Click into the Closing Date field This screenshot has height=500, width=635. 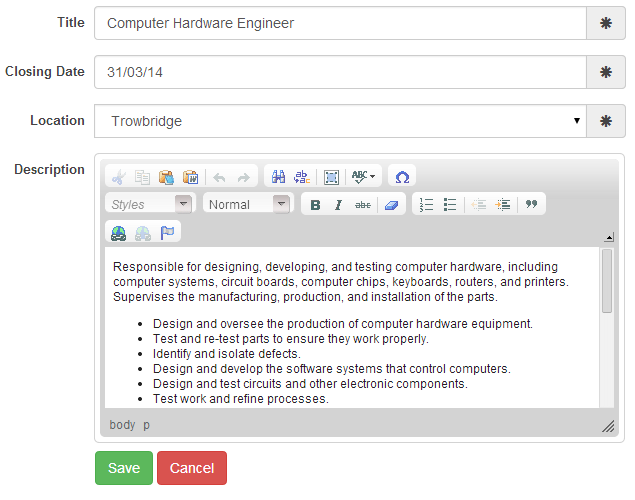tap(339, 72)
